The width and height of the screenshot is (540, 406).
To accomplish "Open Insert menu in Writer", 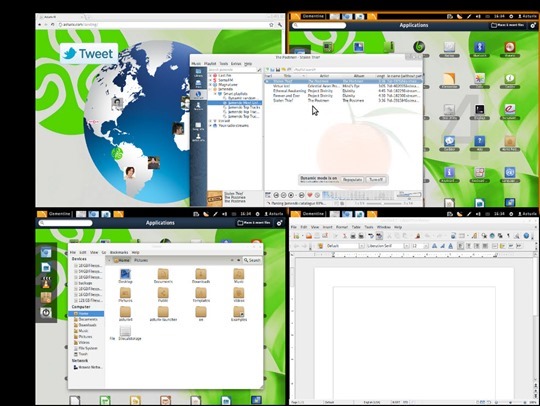I will (x=327, y=227).
